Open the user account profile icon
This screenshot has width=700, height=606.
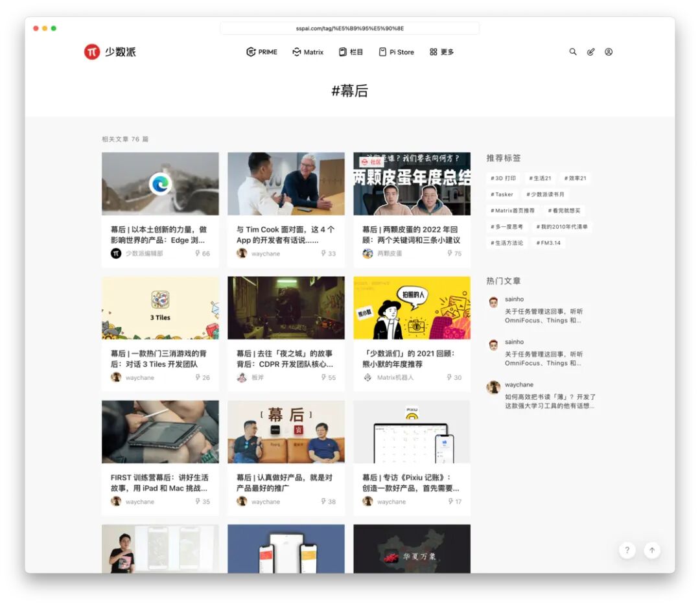(x=609, y=52)
